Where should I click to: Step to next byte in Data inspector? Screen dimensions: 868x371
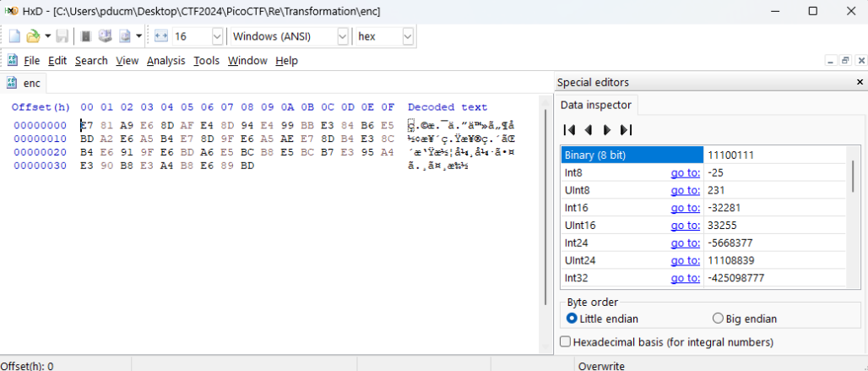pos(606,129)
